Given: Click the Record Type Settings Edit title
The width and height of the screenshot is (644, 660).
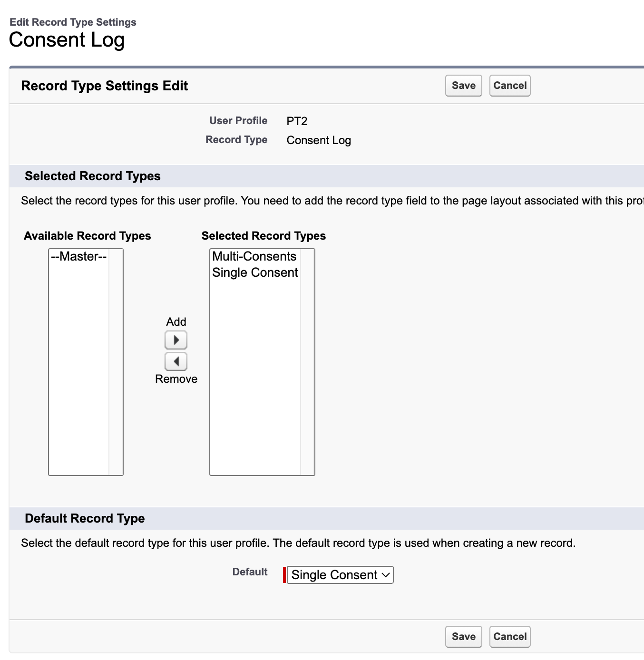Looking at the screenshot, I should (105, 86).
